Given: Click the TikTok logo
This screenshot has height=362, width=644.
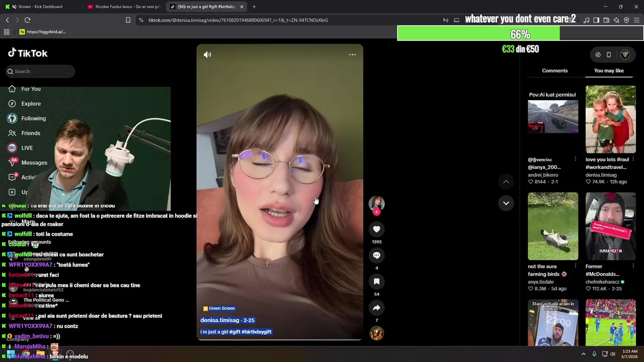Looking at the screenshot, I should (28, 53).
